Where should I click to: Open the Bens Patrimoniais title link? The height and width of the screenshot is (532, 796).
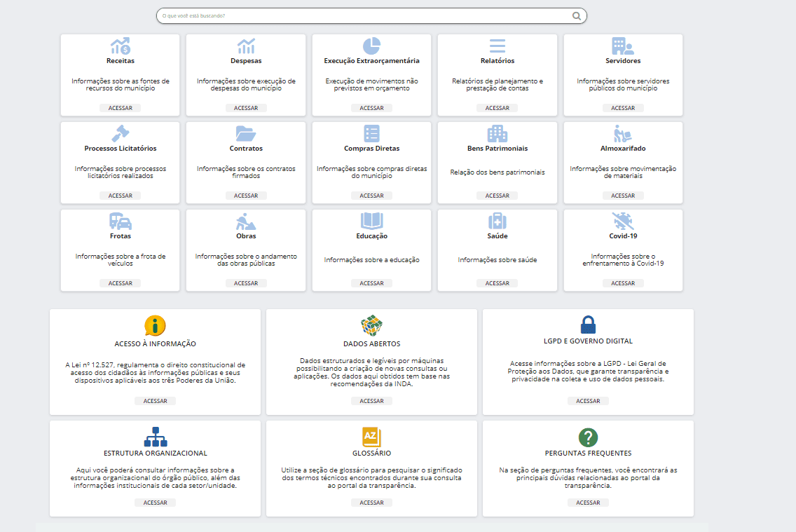pyautogui.click(x=497, y=149)
